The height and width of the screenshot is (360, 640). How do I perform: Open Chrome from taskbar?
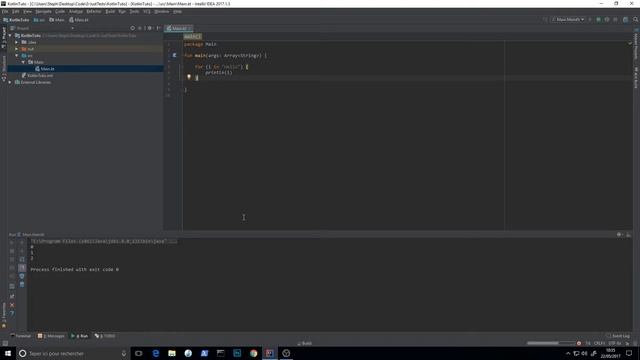253,353
